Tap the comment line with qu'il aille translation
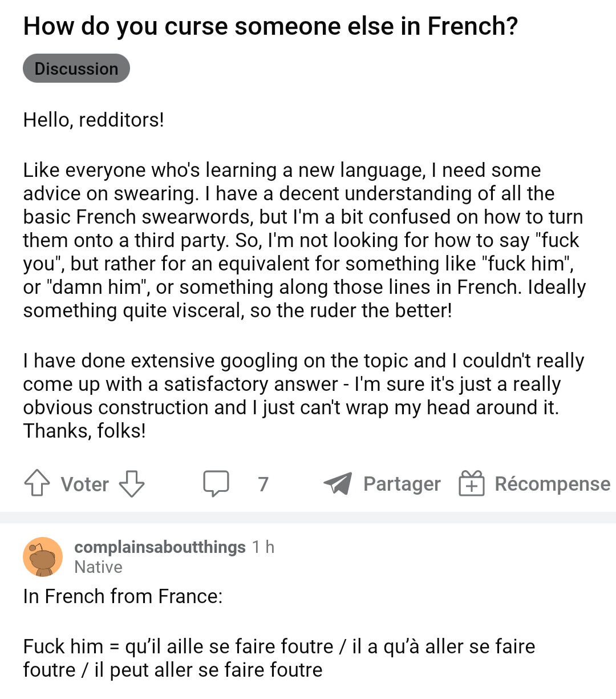Viewport: 616px width, 699px height. [x=279, y=658]
